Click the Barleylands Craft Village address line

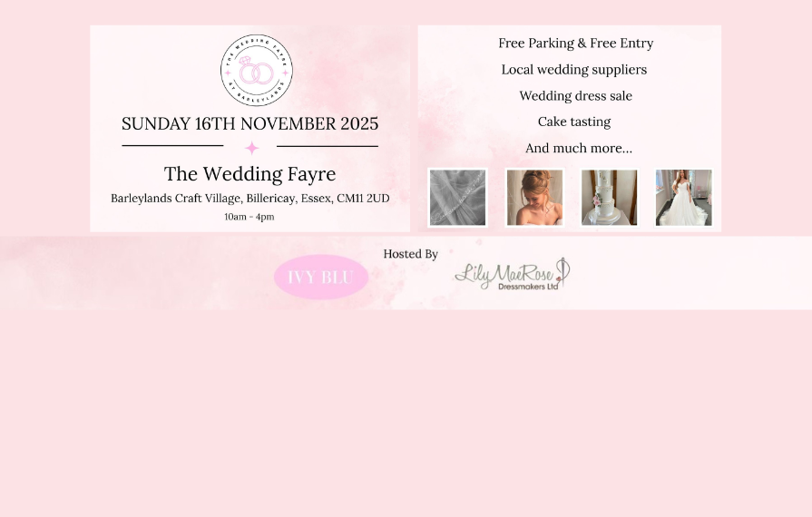coord(250,199)
